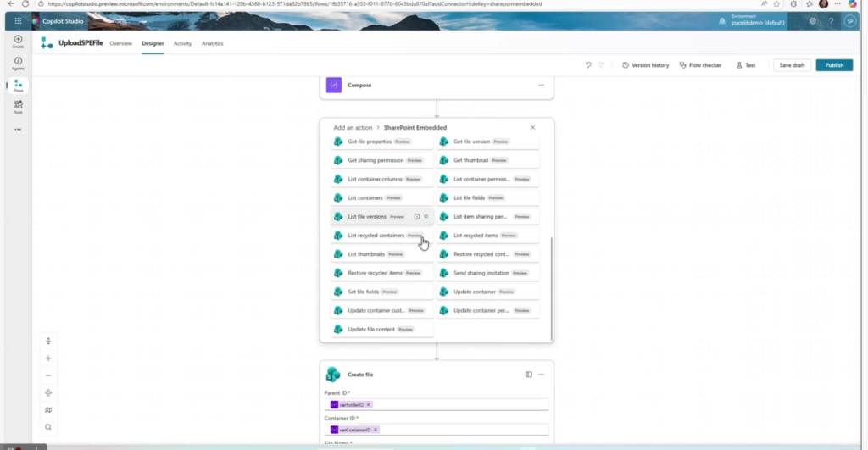Image resolution: width=868 pixels, height=450 pixels.
Task: Click the canvas zoom in plus button
Action: (48, 358)
